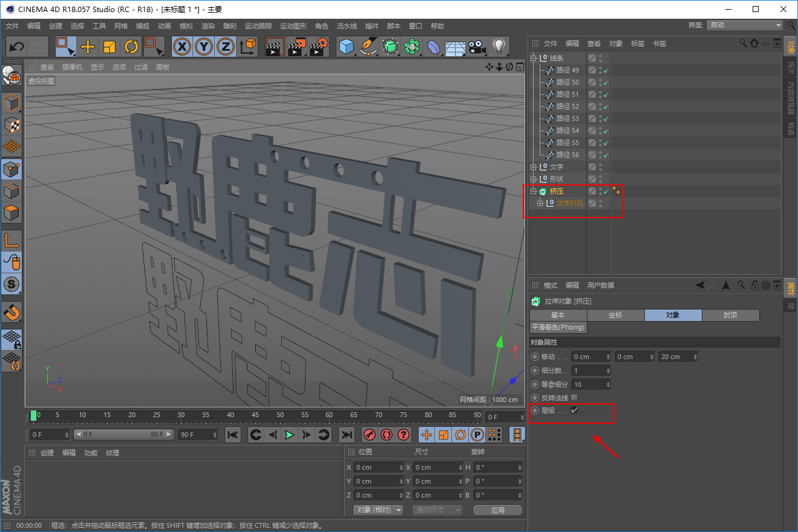Select the Move tool in the top toolbar
The width and height of the screenshot is (798, 532).
coord(88,47)
